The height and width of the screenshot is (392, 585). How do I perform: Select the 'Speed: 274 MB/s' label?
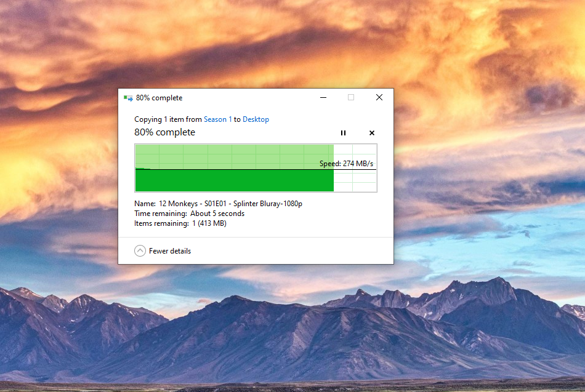click(346, 163)
